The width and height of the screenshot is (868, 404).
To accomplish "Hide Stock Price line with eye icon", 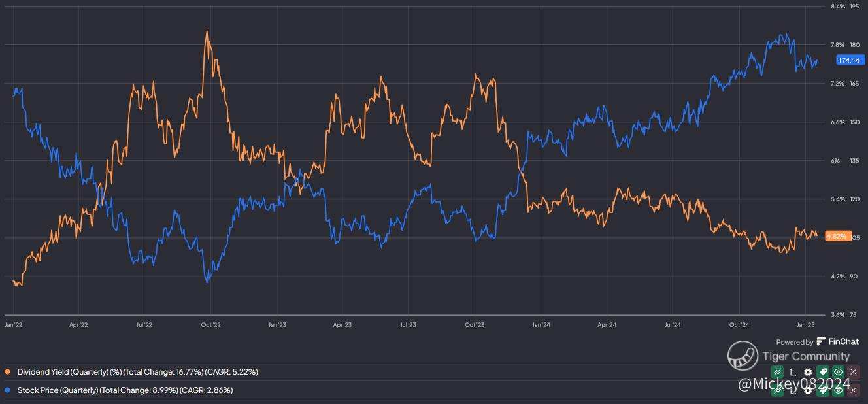I will [x=839, y=390].
